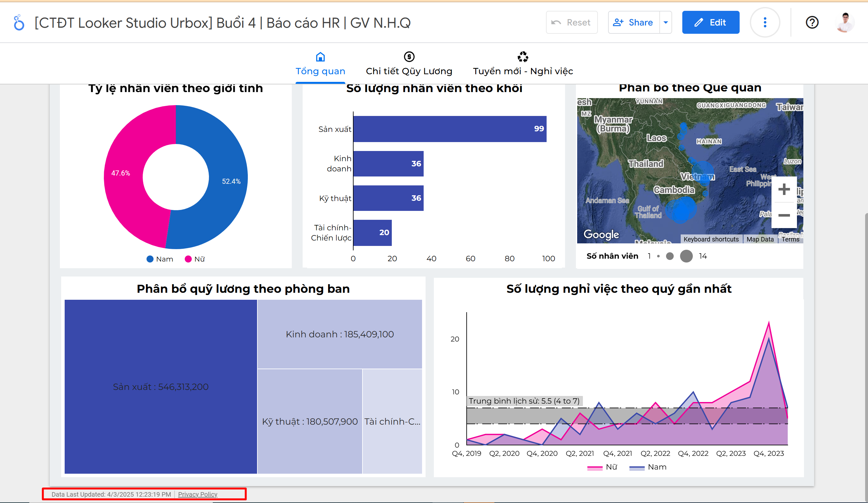
Task: Open the help question mark icon
Action: [812, 23]
